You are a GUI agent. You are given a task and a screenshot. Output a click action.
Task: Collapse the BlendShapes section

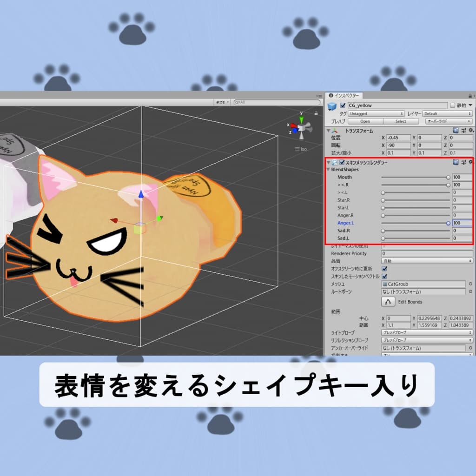click(328, 169)
